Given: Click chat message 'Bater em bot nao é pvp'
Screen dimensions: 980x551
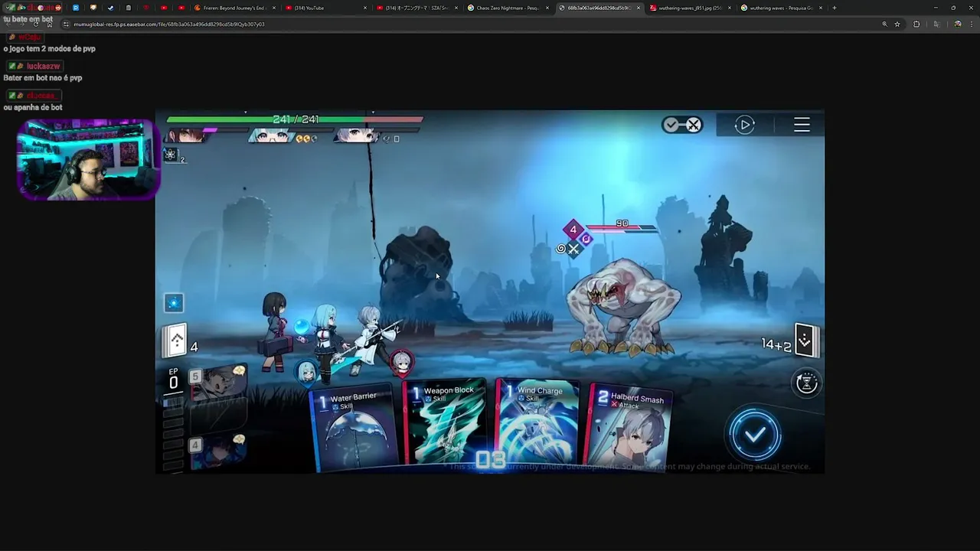Looking at the screenshot, I should [x=43, y=78].
